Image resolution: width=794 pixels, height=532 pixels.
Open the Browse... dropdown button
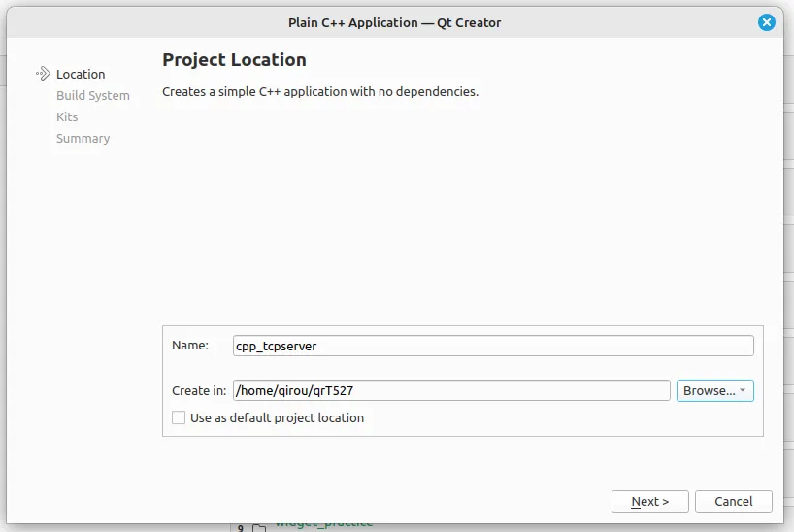pos(714,390)
